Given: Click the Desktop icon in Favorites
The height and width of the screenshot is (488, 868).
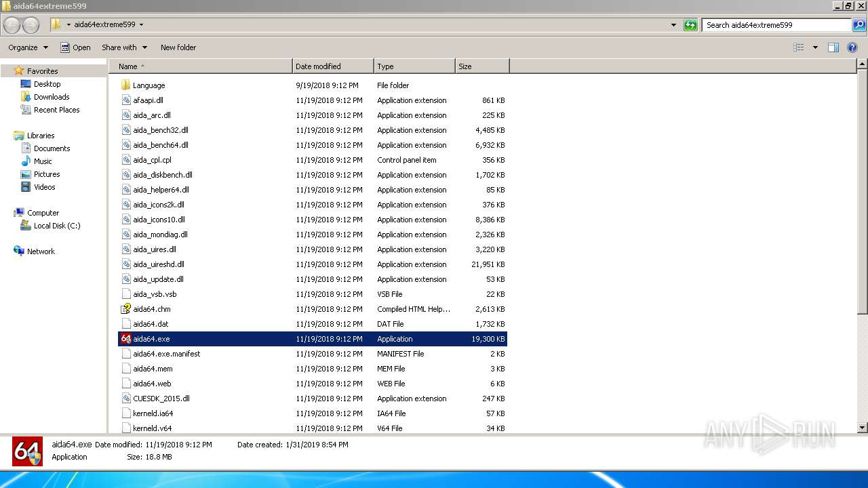Looking at the screenshot, I should pos(26,84).
